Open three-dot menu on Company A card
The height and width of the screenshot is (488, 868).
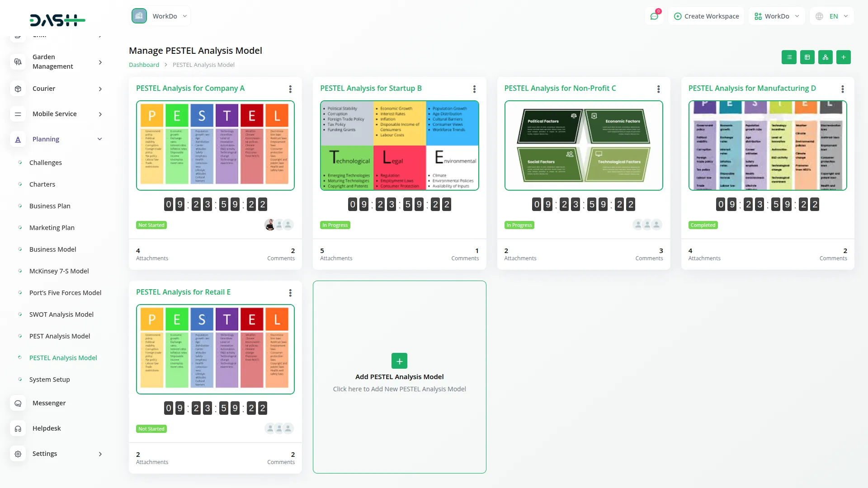[x=290, y=89]
